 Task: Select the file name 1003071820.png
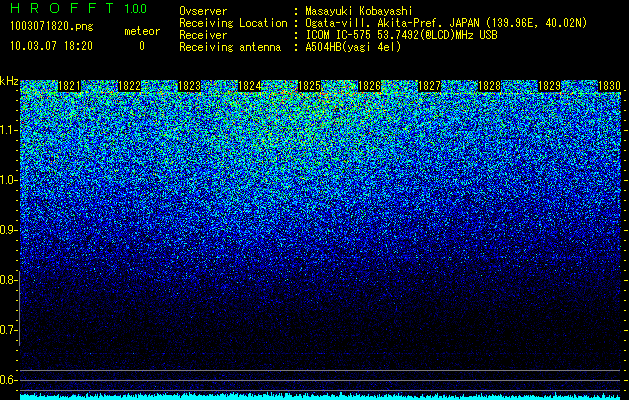click(x=52, y=27)
